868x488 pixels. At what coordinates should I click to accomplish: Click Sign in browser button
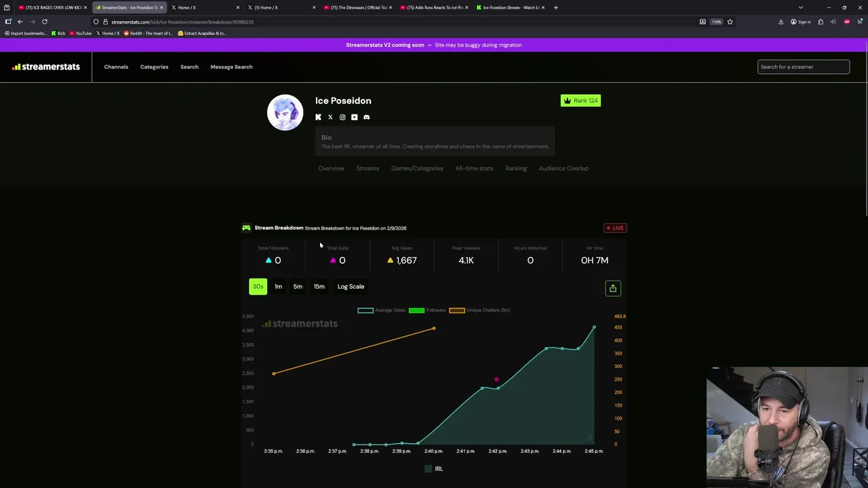tap(800, 22)
